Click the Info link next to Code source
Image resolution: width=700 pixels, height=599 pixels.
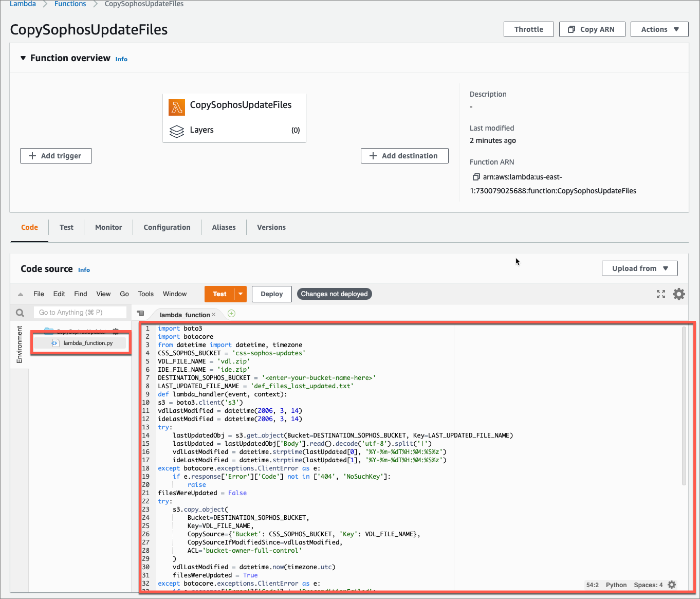[x=84, y=270]
